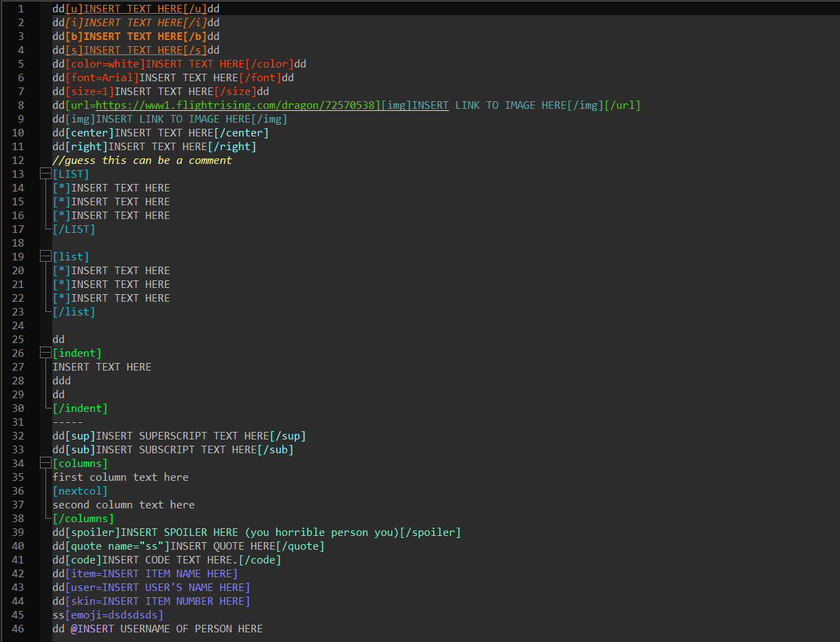
Task: Click the [sup] superscript tag text
Action: point(81,435)
